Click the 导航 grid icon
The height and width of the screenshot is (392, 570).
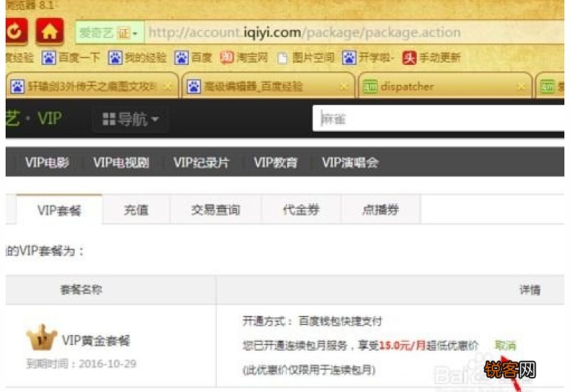click(109, 119)
